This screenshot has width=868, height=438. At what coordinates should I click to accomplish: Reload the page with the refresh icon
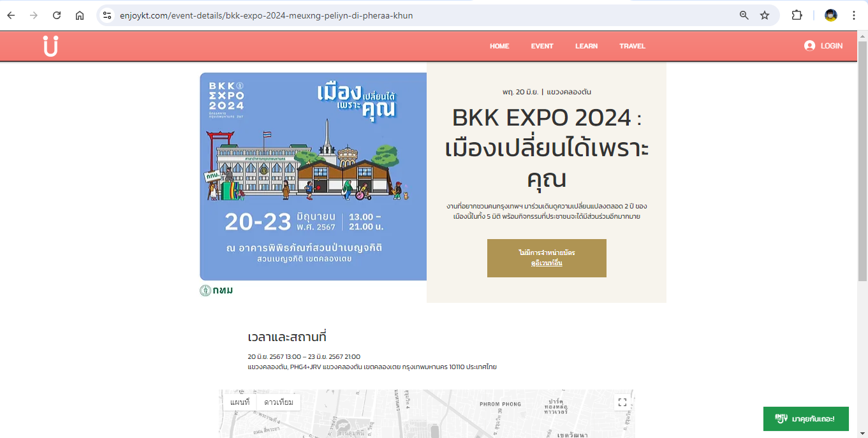[57, 15]
